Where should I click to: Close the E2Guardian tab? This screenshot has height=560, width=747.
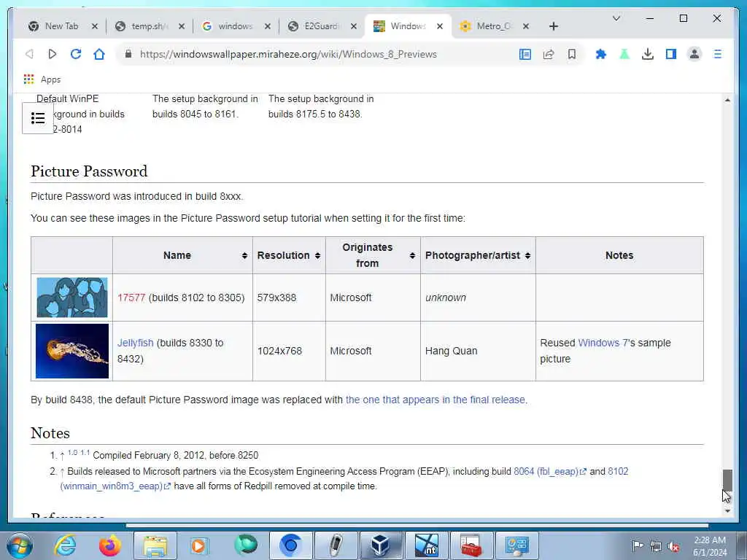pyautogui.click(x=354, y=26)
